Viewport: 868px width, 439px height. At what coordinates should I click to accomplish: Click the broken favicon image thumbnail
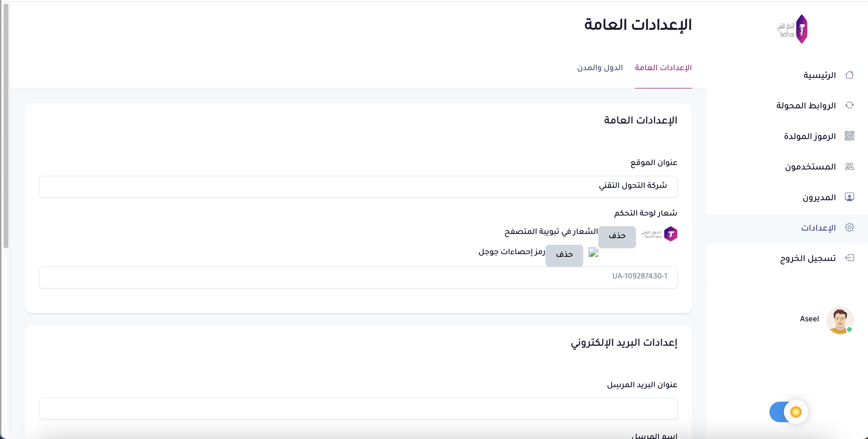593,252
